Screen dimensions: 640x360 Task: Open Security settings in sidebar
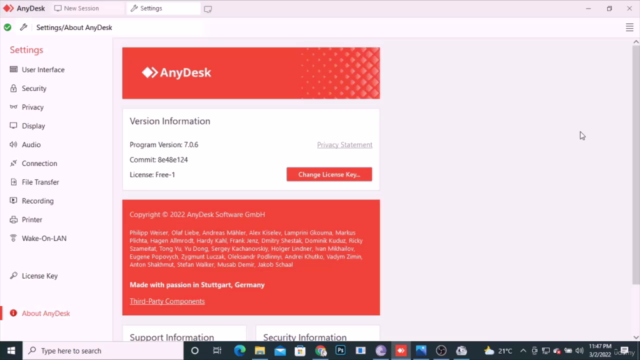28,89
